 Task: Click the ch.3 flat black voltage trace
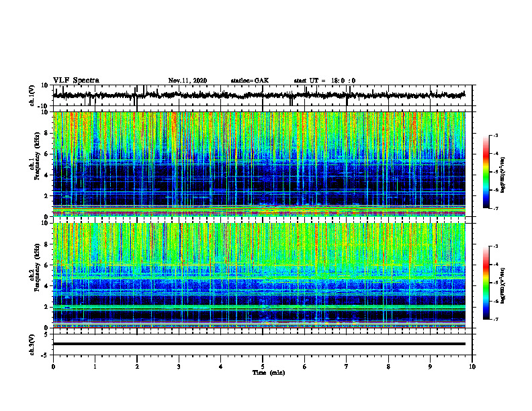pyautogui.click(x=259, y=344)
